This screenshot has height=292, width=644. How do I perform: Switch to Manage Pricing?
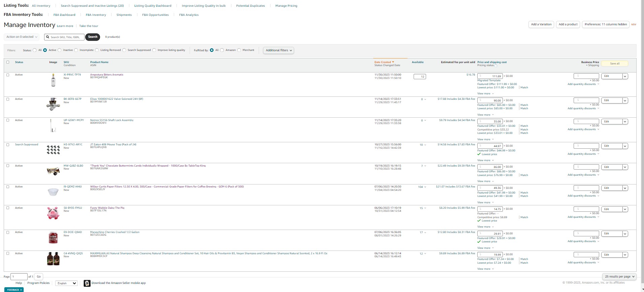(286, 6)
